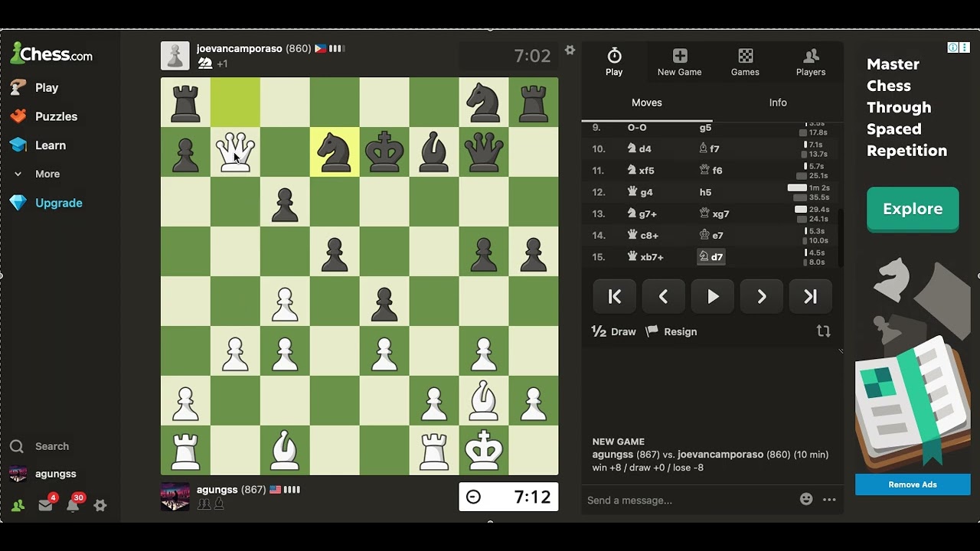Expand the More menu in sidebar
The image size is (980, 551).
coord(36,174)
